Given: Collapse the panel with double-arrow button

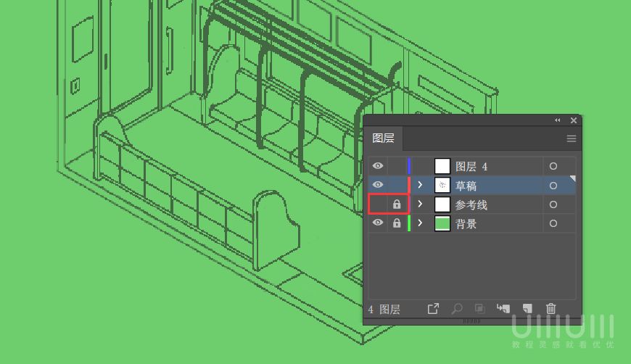Looking at the screenshot, I should pyautogui.click(x=558, y=120).
